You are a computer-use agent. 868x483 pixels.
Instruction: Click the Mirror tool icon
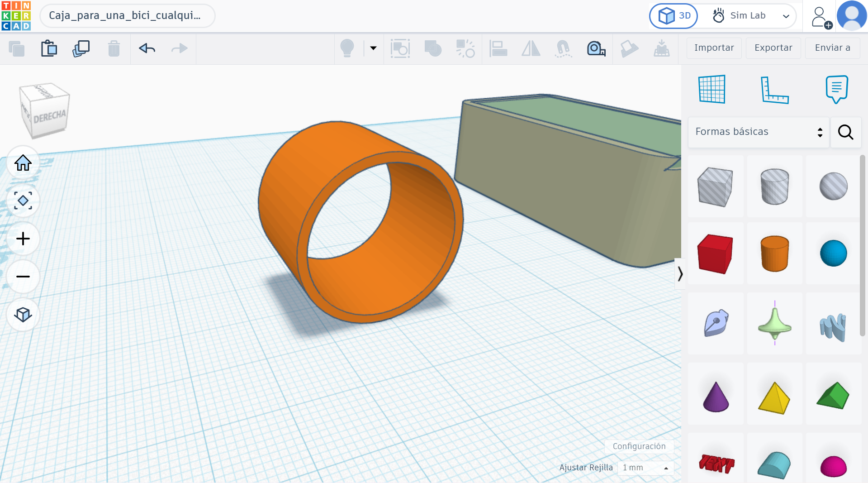(x=531, y=48)
